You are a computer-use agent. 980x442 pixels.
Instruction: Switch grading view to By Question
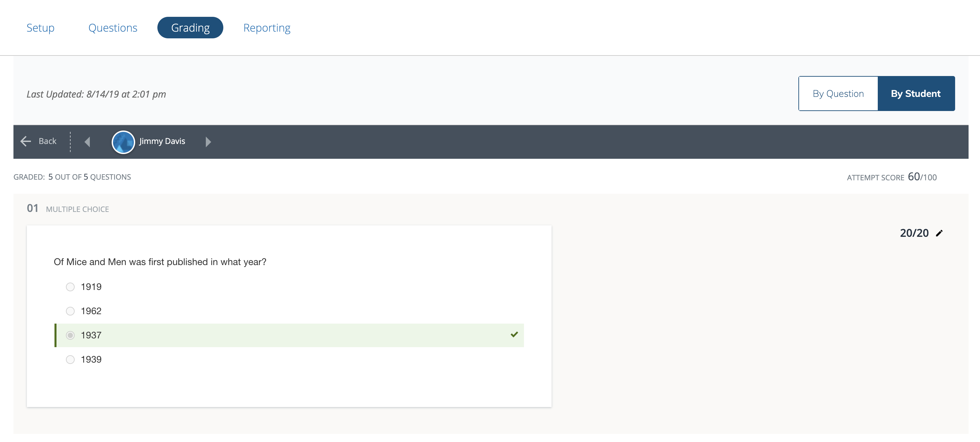pyautogui.click(x=838, y=94)
